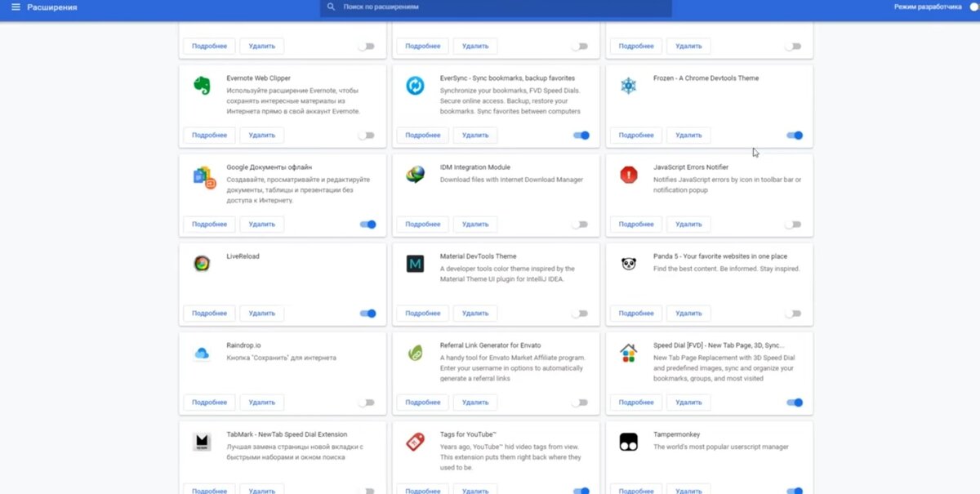Viewport: 980px width, 494px height.
Task: Click the LiveReload extension icon
Action: (201, 263)
